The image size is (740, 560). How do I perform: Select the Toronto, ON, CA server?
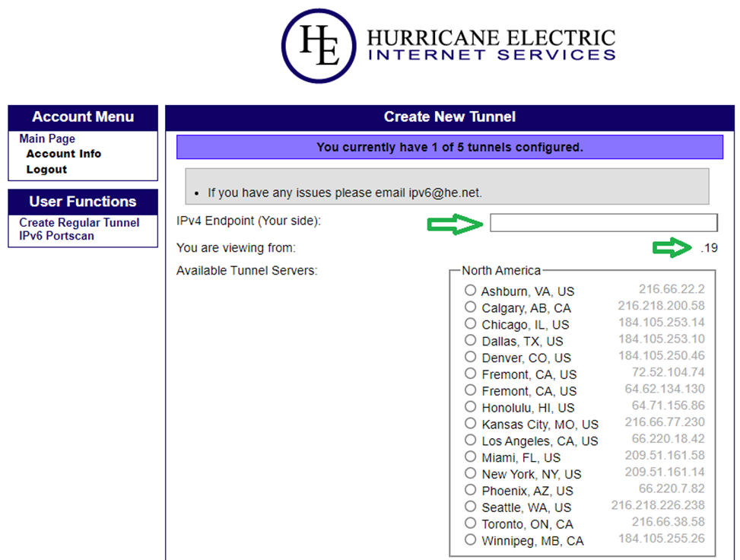[x=470, y=523]
